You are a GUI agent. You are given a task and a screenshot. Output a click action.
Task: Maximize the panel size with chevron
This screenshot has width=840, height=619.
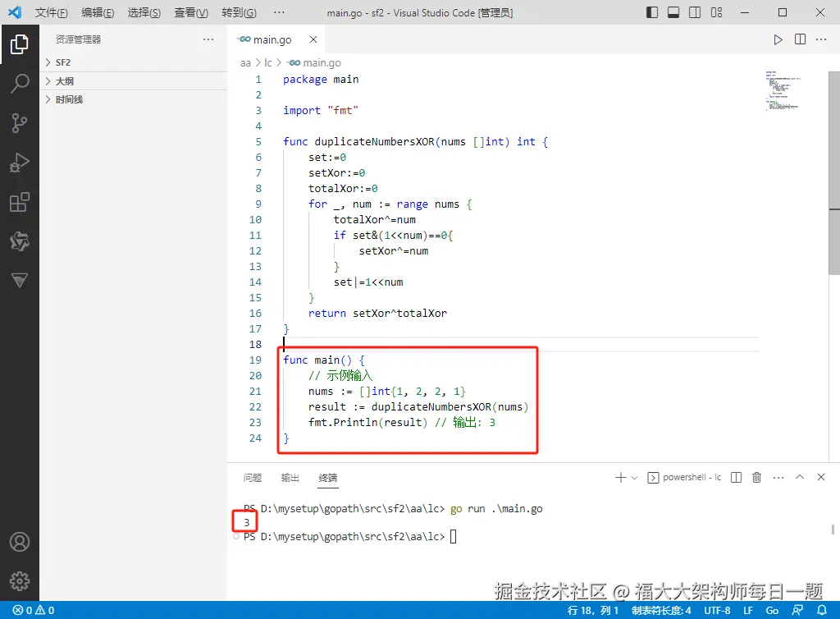[800, 477]
